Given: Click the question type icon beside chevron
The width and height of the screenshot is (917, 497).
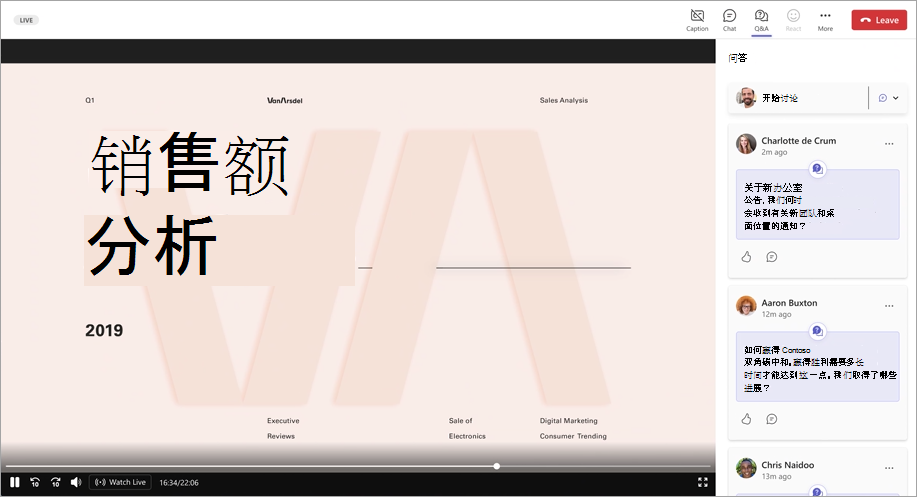Looking at the screenshot, I should tap(883, 98).
